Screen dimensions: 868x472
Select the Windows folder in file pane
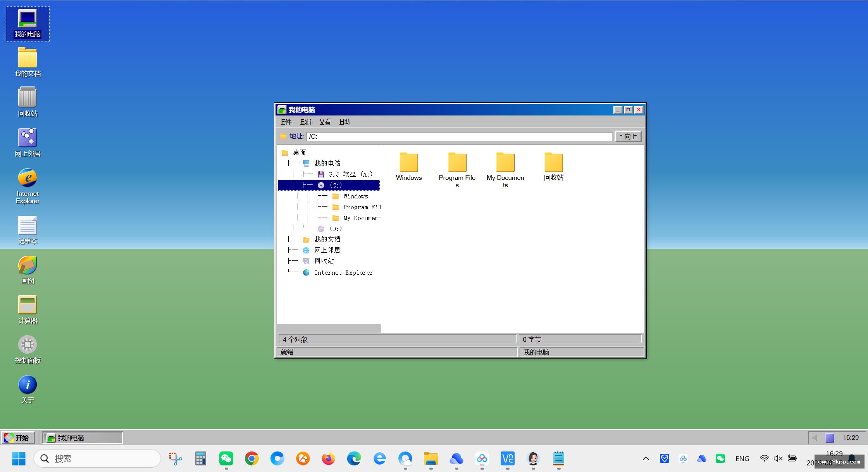[409, 167]
